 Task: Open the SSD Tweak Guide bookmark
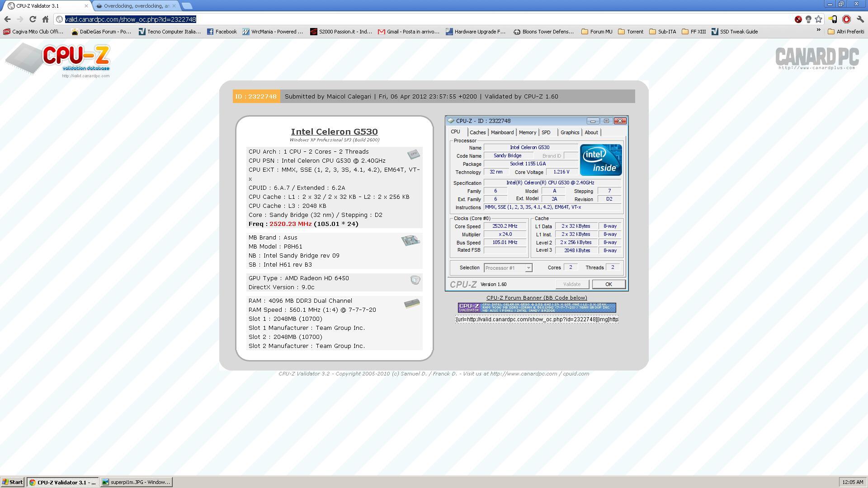tap(735, 32)
